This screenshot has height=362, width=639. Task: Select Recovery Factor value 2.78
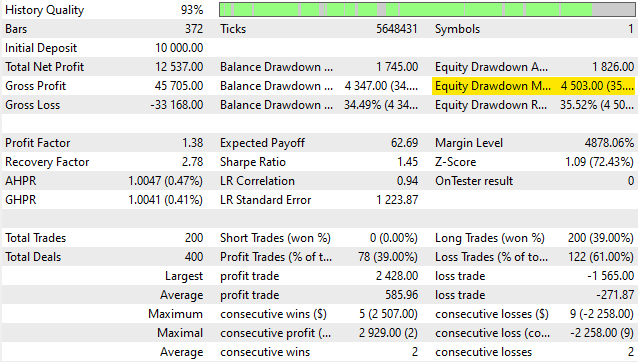(192, 162)
